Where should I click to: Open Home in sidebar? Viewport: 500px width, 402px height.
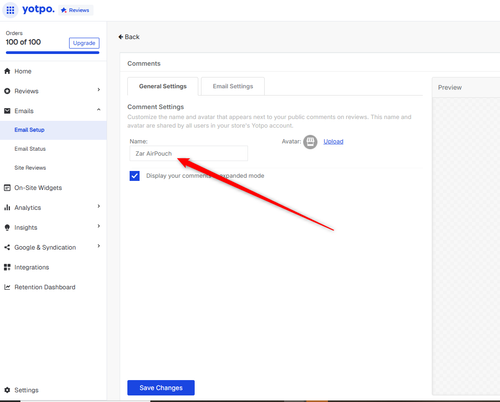click(23, 71)
